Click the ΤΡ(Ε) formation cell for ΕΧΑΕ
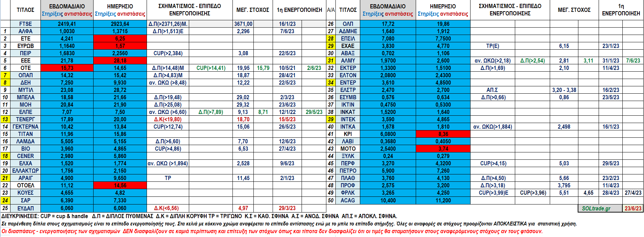Screen dimensions: 644x237 [x=493, y=46]
